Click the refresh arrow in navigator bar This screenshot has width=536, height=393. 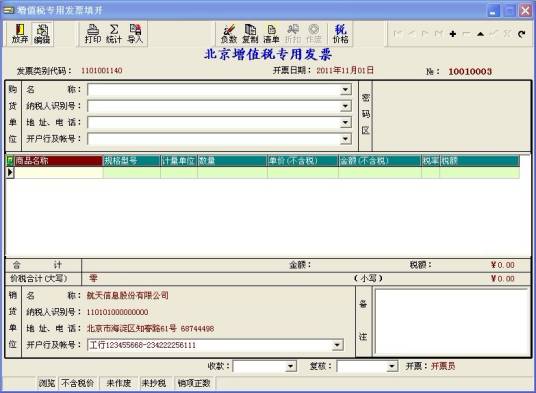(521, 34)
